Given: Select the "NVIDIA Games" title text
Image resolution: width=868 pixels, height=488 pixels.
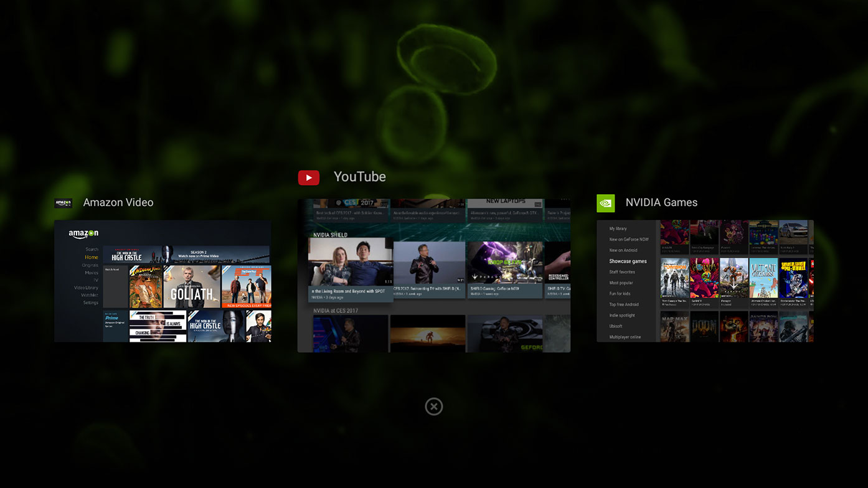Looking at the screenshot, I should [661, 202].
